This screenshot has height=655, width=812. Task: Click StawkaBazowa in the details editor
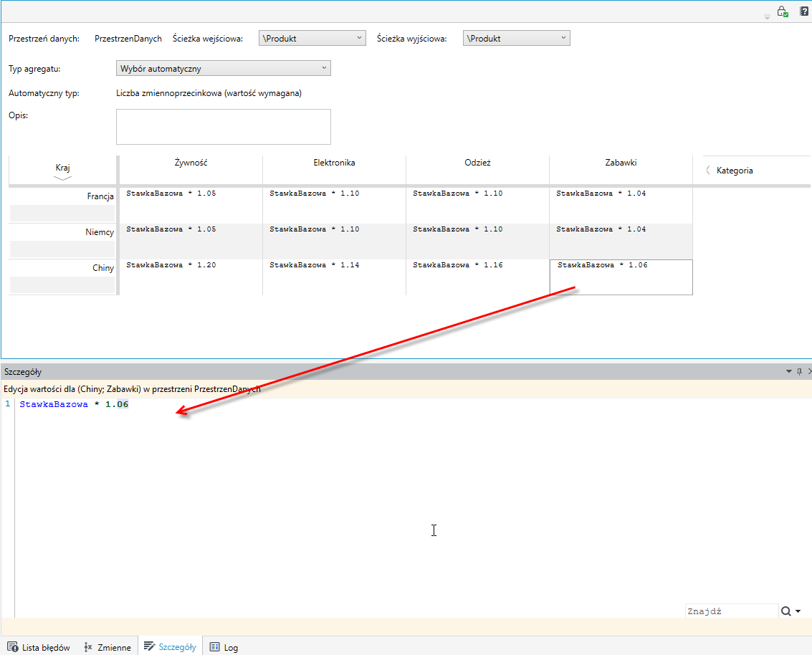[54, 404]
